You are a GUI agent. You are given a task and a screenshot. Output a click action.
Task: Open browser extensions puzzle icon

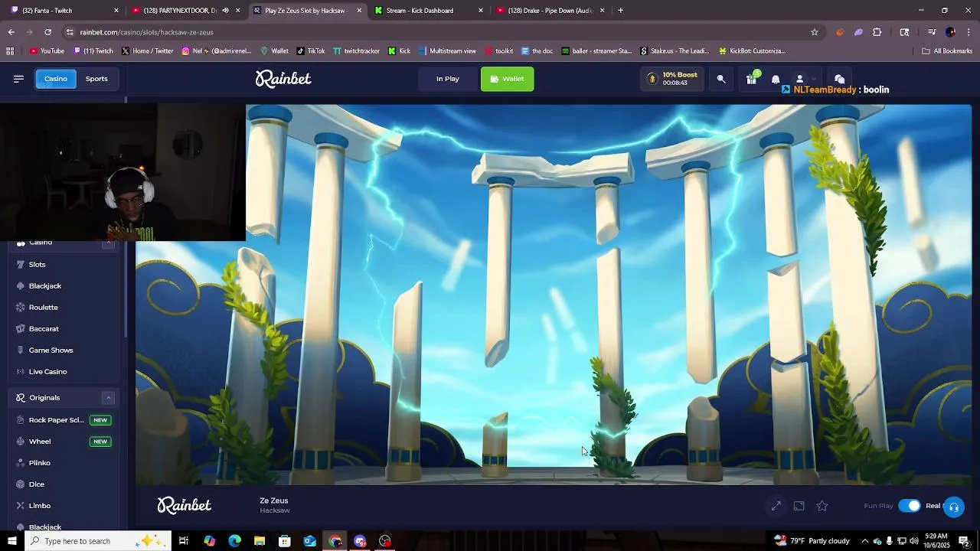[877, 32]
